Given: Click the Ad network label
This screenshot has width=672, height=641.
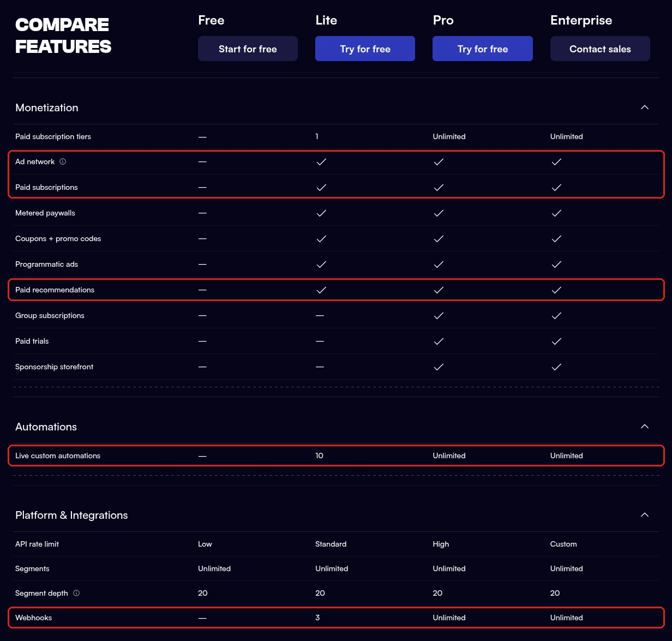Looking at the screenshot, I should (35, 161).
